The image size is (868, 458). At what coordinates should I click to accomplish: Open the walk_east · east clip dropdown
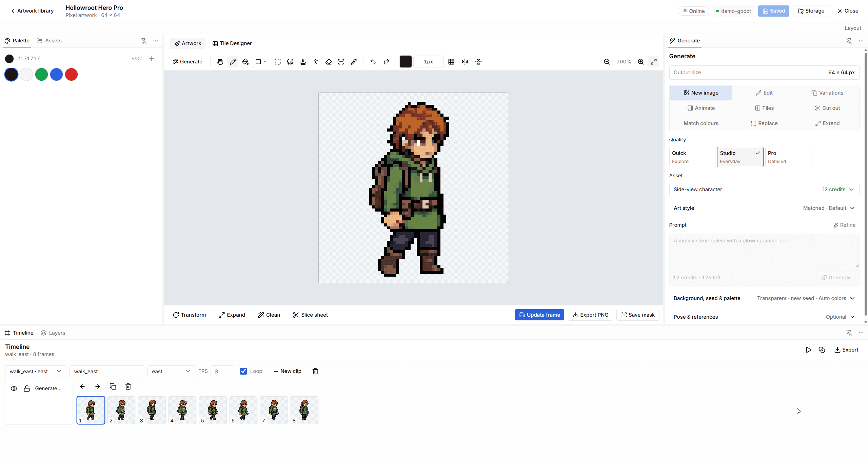(x=36, y=371)
